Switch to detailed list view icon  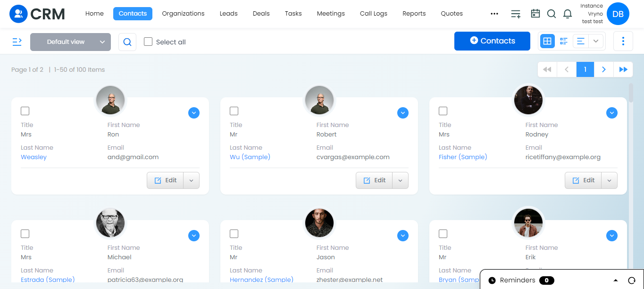pyautogui.click(x=564, y=42)
